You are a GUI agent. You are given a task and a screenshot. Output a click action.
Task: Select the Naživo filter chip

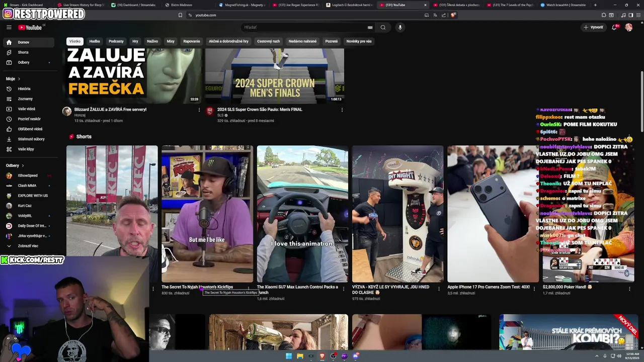[x=152, y=41]
